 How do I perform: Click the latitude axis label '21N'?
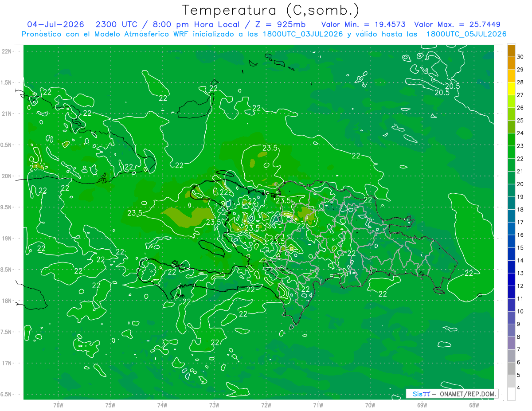coord(7,114)
